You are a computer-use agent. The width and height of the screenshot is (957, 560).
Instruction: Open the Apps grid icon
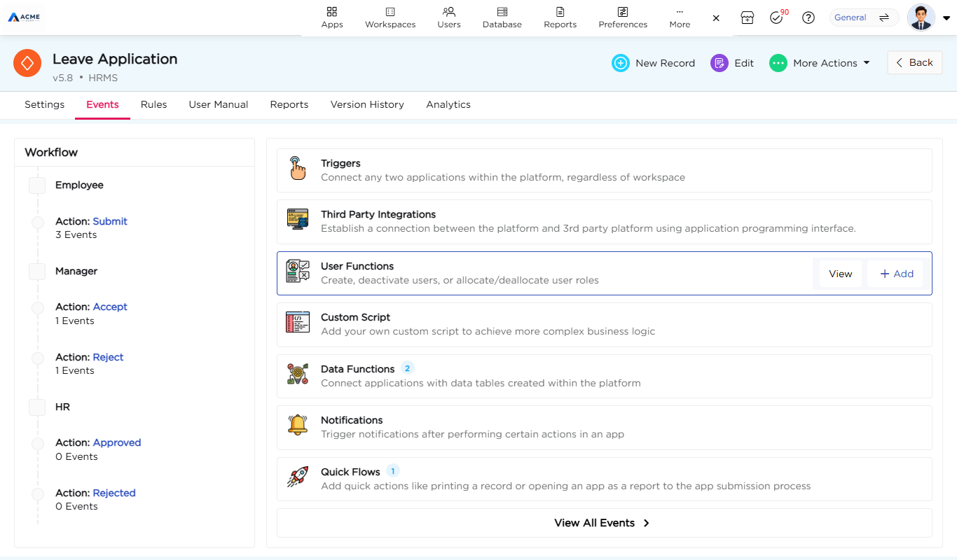click(x=332, y=12)
